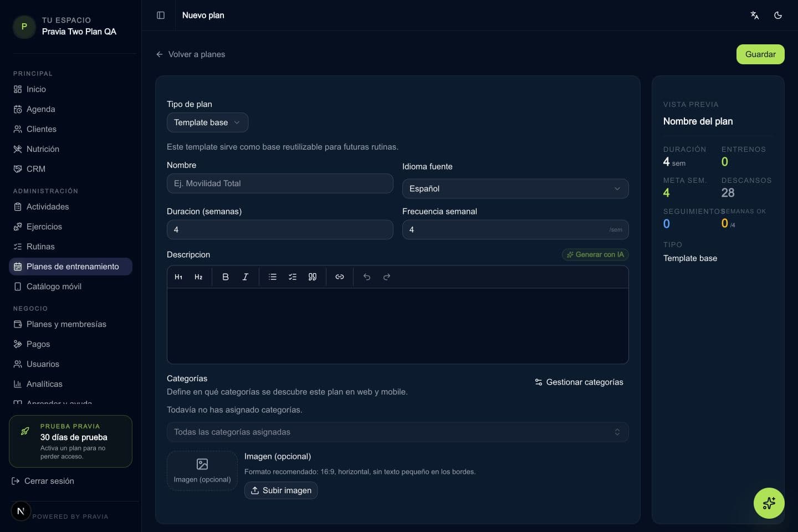Apply bold formatting in description editor

[226, 277]
